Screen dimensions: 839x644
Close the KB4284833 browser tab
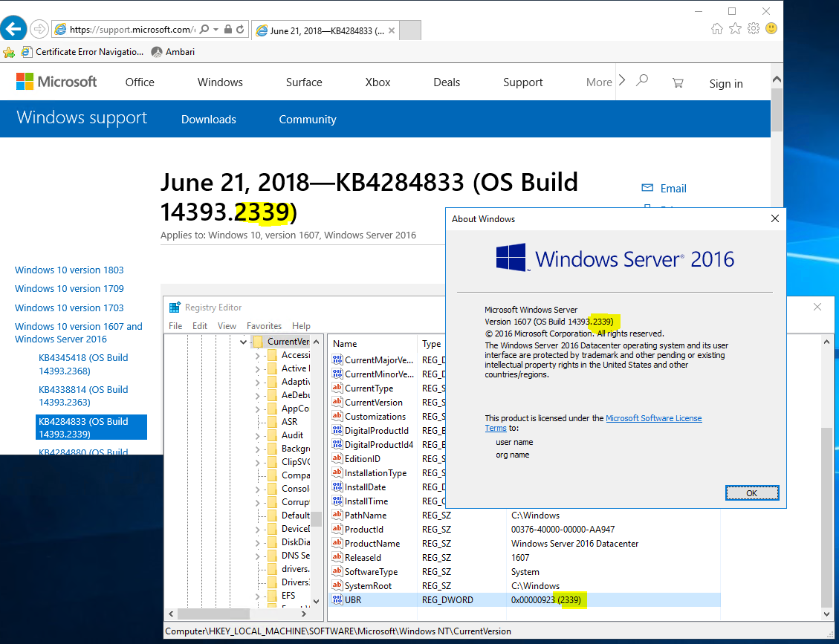pyautogui.click(x=392, y=30)
